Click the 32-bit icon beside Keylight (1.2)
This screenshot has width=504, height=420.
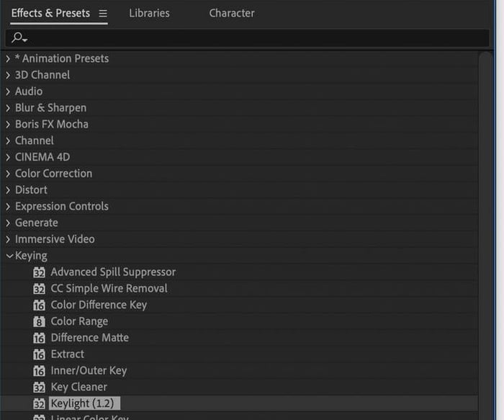39,403
